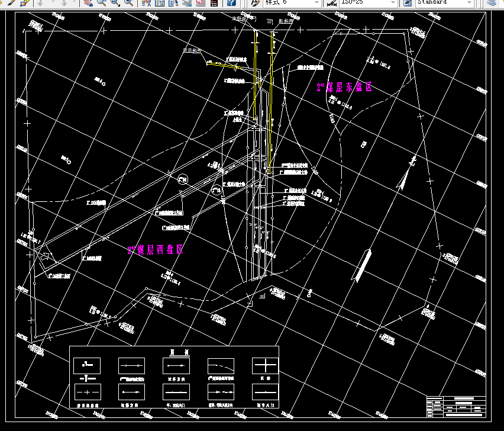The height and width of the screenshot is (431, 504).
Task: Open the Standard table style dropdown
Action: [444, 2]
